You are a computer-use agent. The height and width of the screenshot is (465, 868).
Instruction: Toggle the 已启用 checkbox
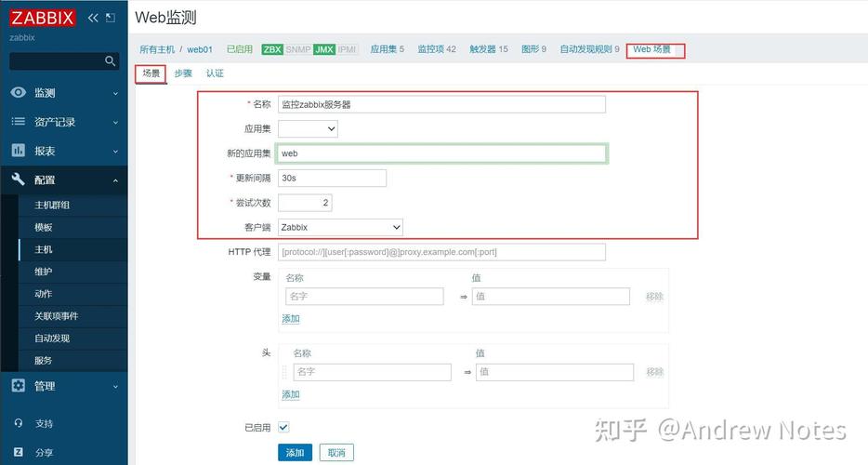pyautogui.click(x=283, y=427)
